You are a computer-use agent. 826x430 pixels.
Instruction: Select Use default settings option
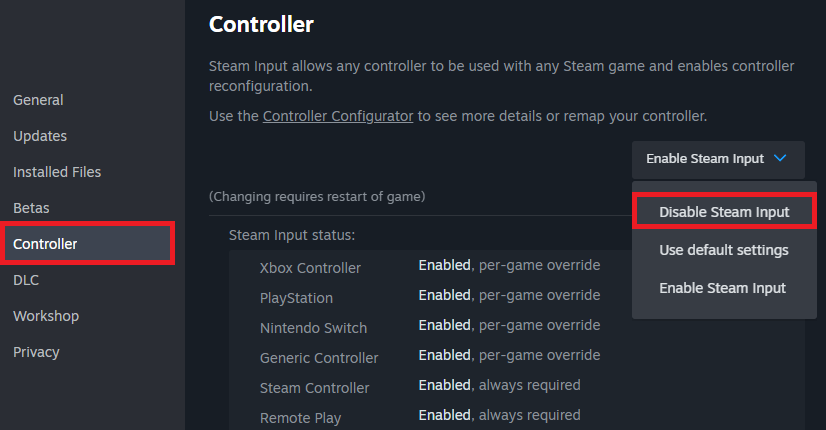pos(724,250)
